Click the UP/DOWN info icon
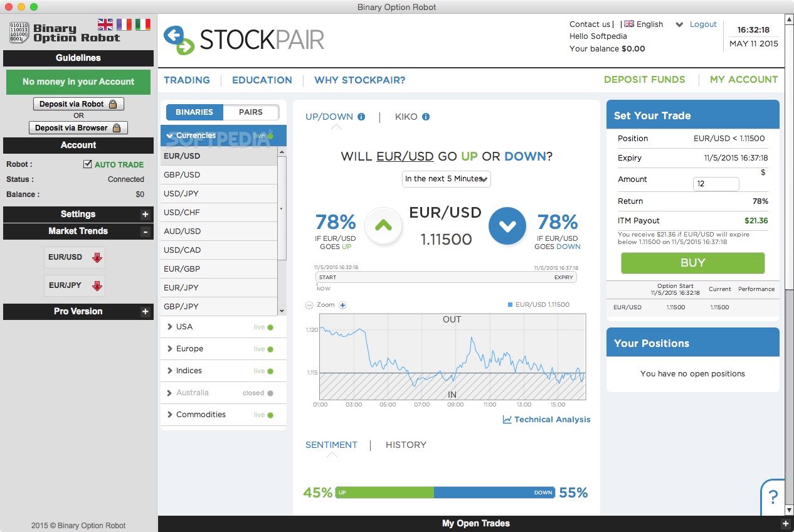The width and height of the screenshot is (794, 532). coord(361,117)
